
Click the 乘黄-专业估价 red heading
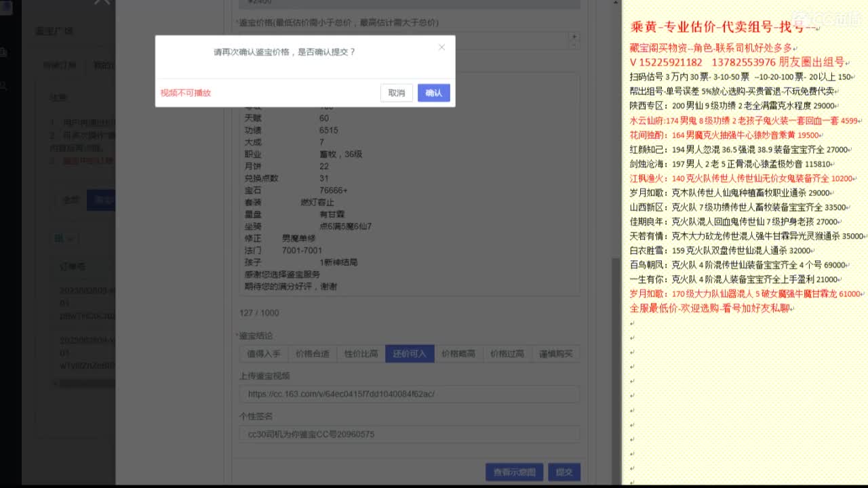tap(726, 28)
